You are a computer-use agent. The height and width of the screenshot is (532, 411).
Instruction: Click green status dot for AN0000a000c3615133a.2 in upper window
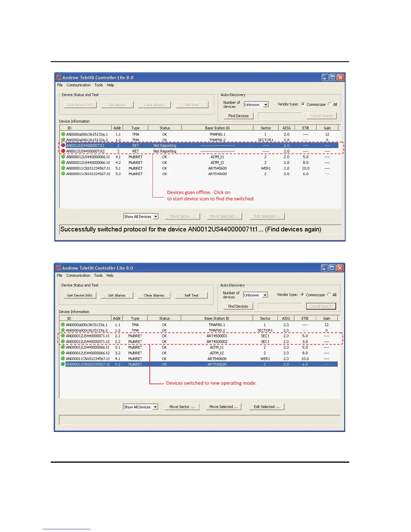click(63, 140)
